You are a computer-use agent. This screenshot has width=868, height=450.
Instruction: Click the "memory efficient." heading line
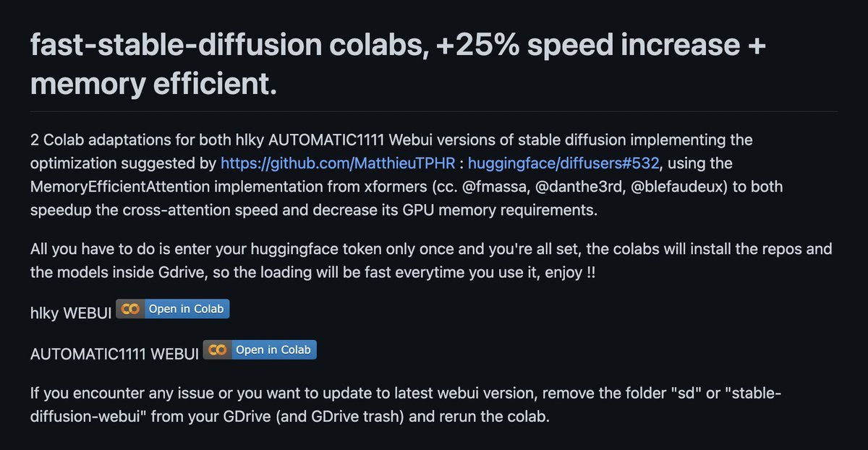click(x=153, y=85)
